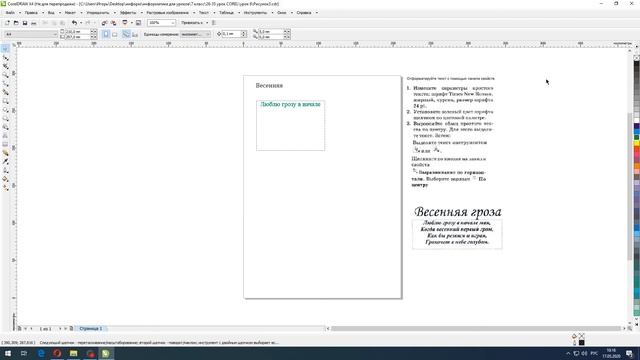Select the Interactive Fill tool at the toolbox bottom
Viewport: 640px width, 360px height.
pyautogui.click(x=5, y=188)
